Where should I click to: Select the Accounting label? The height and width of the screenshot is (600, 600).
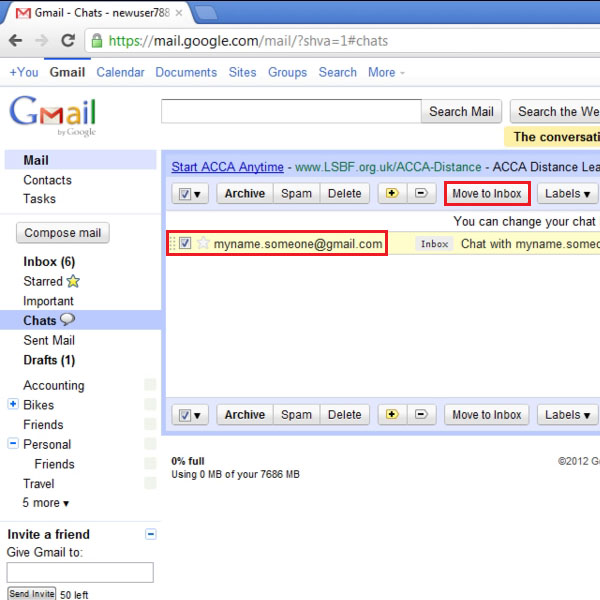point(54,385)
